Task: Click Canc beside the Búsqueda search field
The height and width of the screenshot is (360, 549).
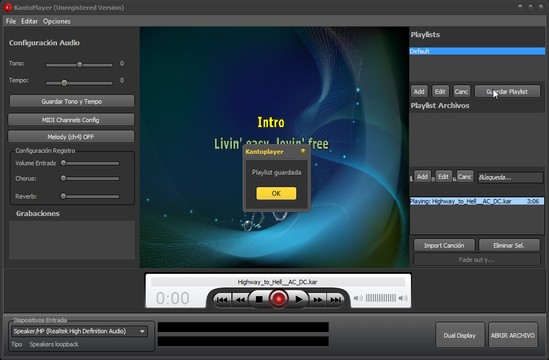Action: tap(465, 176)
